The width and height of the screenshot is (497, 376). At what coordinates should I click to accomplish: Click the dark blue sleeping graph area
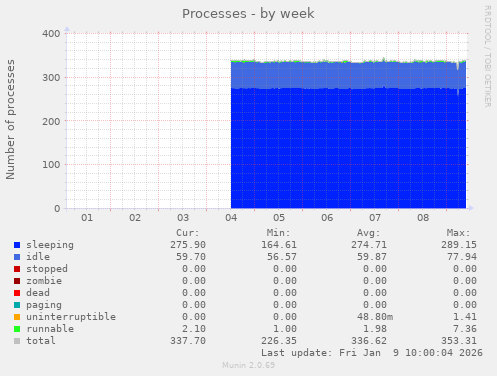[x=348, y=148]
